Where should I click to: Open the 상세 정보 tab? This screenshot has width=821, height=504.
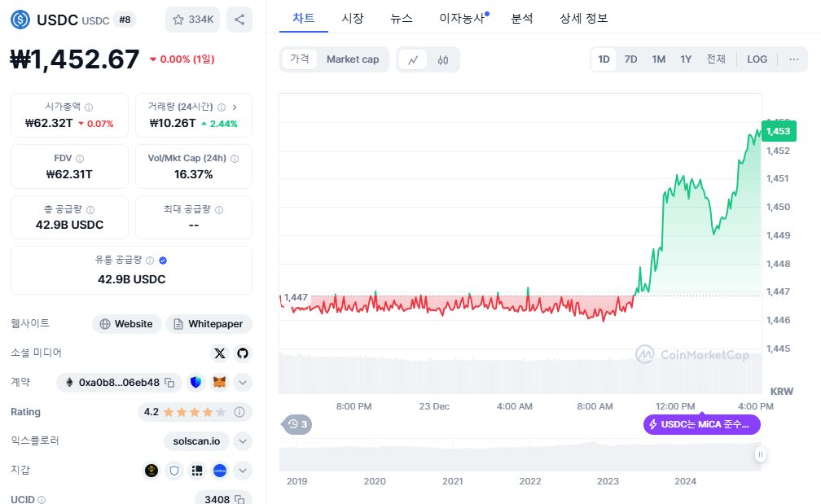coord(584,18)
